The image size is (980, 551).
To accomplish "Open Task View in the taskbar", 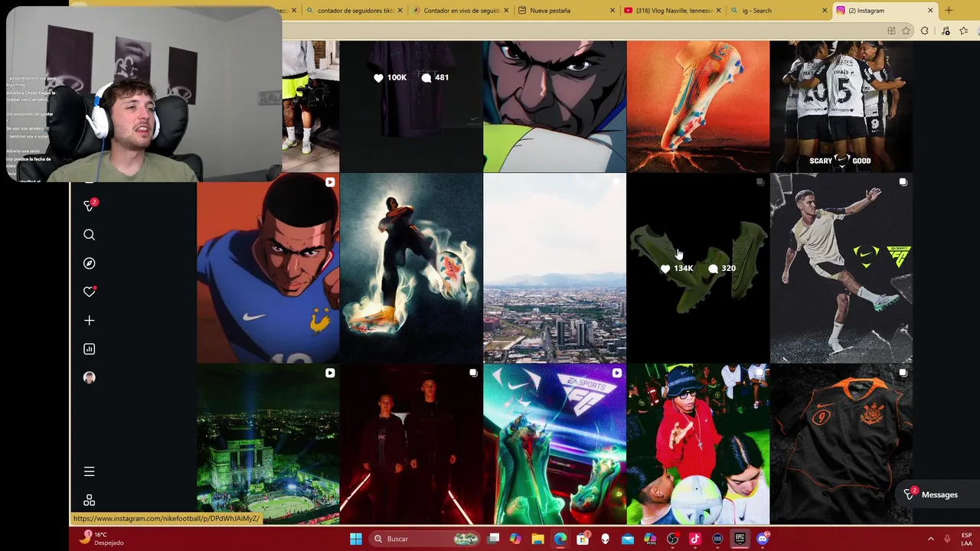I will pyautogui.click(x=494, y=539).
